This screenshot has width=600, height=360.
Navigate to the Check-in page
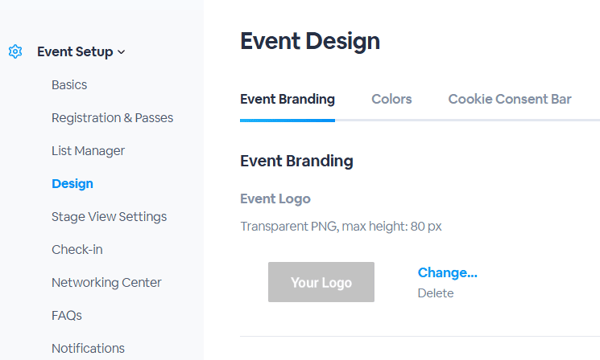coord(77,249)
